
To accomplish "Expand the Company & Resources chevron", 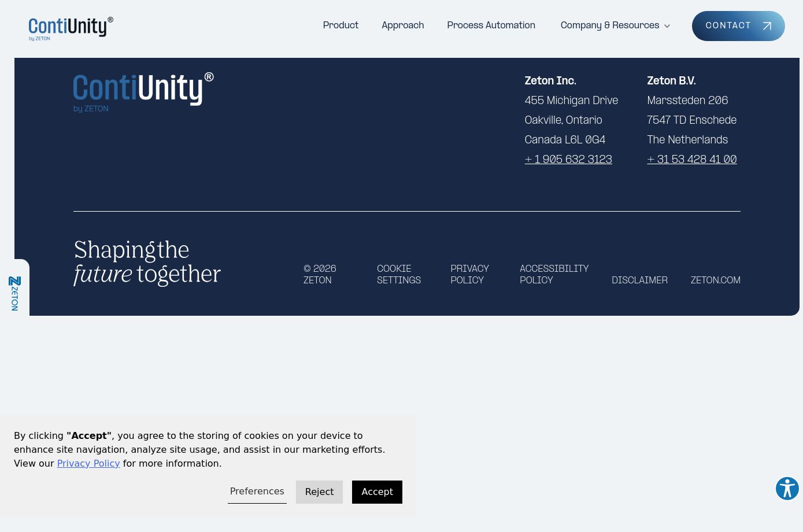I will (x=667, y=26).
